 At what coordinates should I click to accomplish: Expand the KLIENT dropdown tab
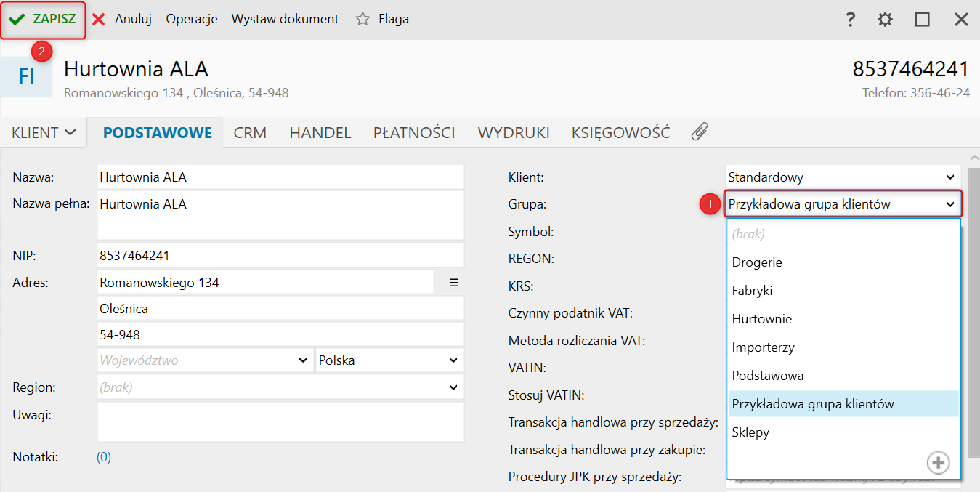(44, 133)
